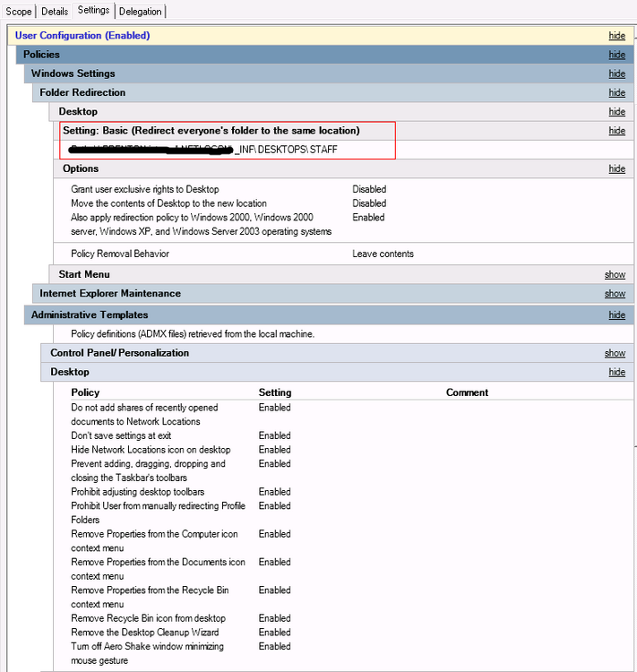Hide the User Configuration (Enabled) section

[617, 36]
